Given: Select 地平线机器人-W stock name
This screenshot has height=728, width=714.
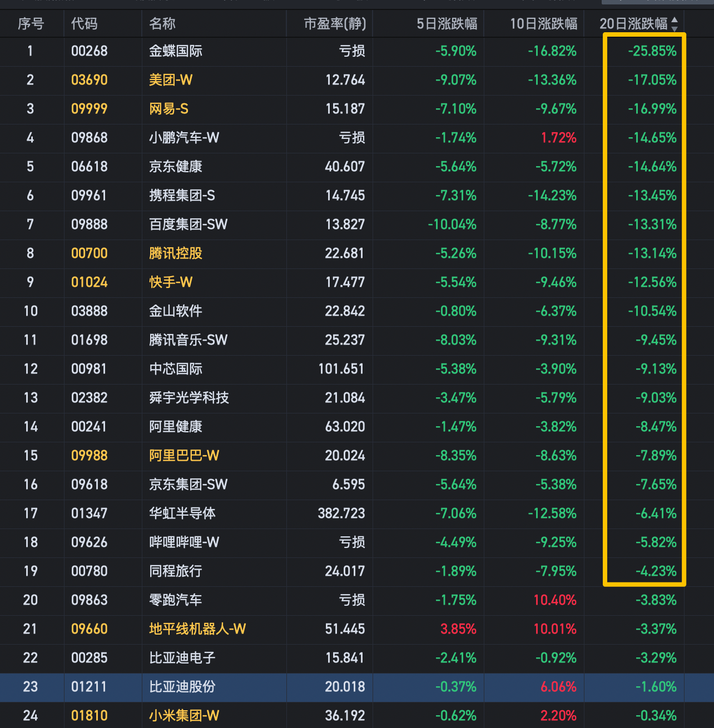Looking at the screenshot, I should (x=197, y=629).
